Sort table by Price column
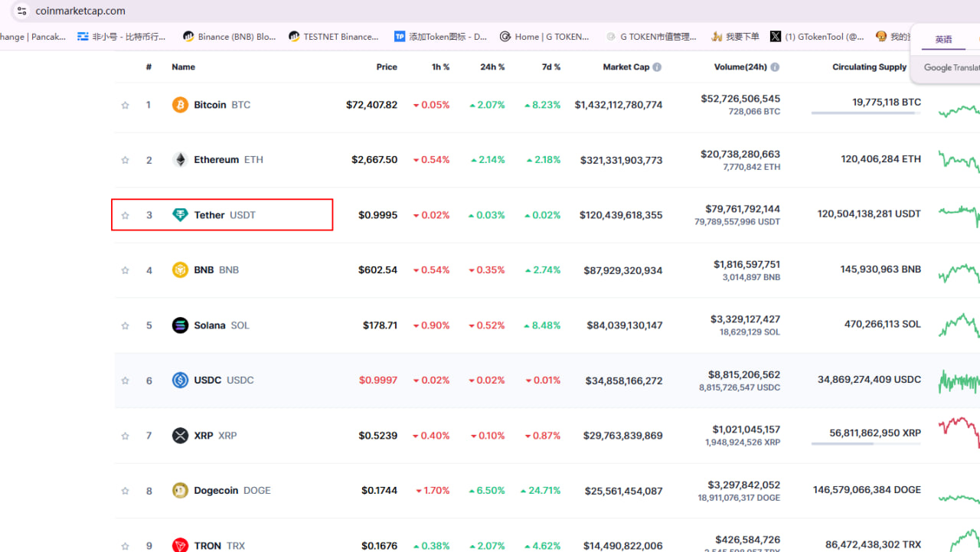The width and height of the screenshot is (980, 552). [x=387, y=67]
